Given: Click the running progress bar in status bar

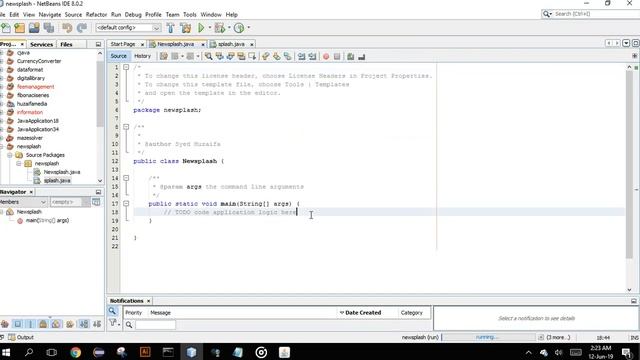Looking at the screenshot, I should 489,337.
